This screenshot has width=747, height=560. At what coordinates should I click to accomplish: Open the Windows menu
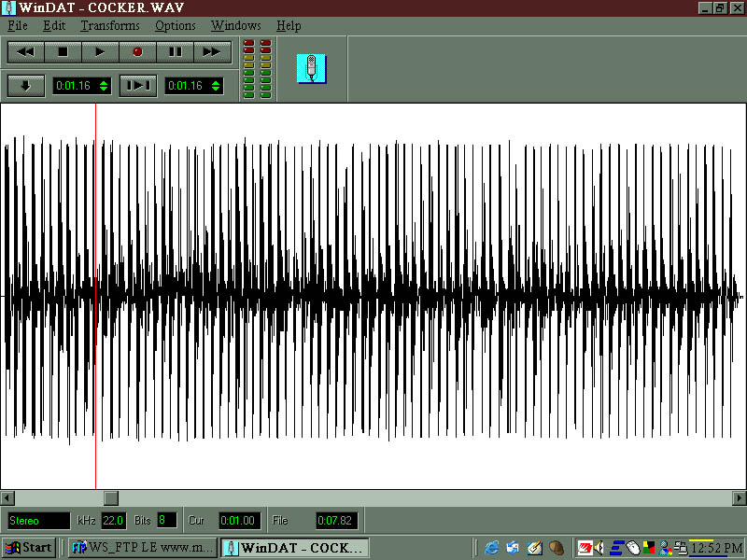tap(236, 25)
